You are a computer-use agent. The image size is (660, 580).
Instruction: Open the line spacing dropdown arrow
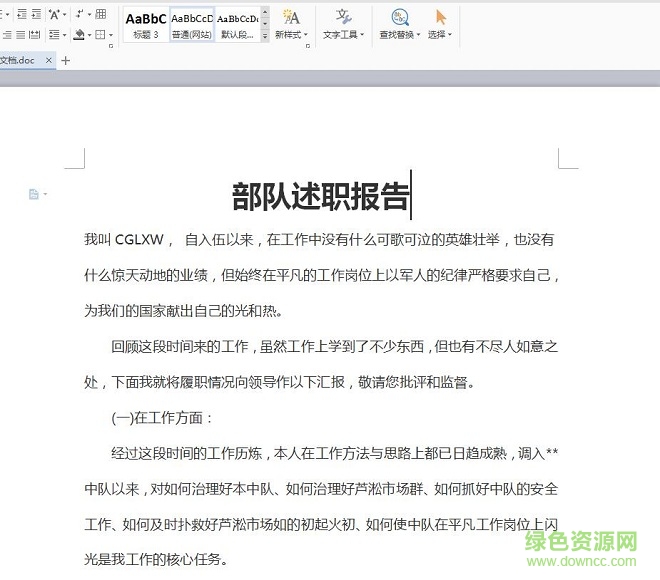64,35
